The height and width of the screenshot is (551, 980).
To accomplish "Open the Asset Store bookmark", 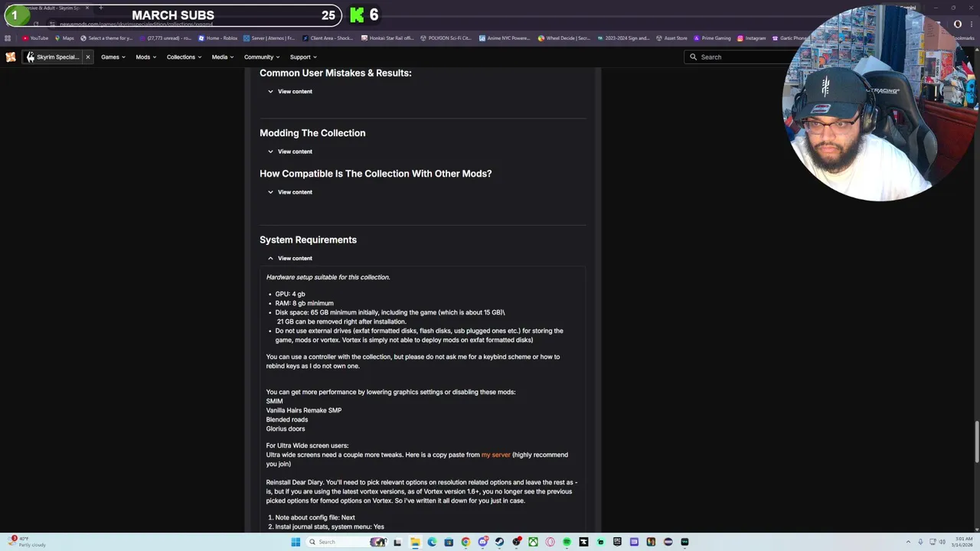I will [x=671, y=37].
